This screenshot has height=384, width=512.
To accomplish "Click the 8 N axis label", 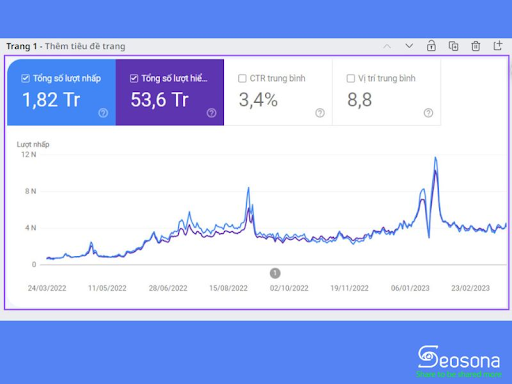I will (x=30, y=191).
